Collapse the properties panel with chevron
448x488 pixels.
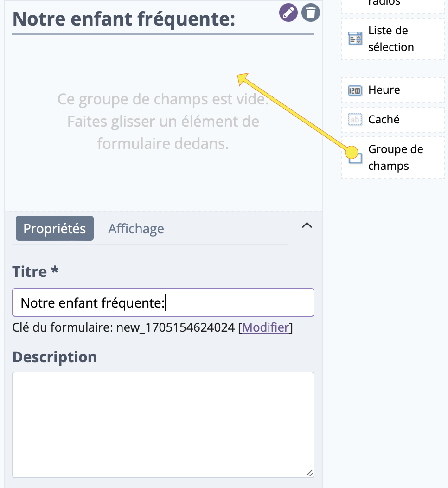click(x=307, y=225)
